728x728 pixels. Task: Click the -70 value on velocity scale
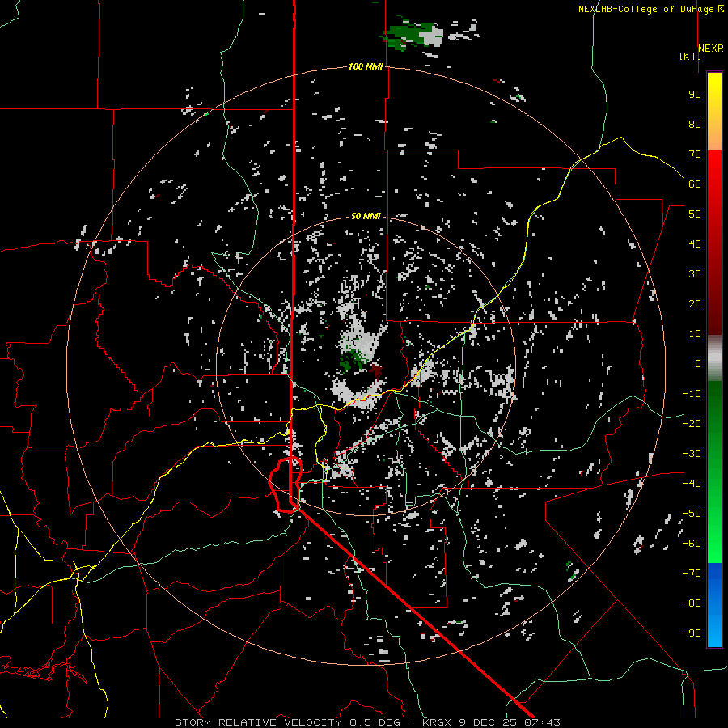point(692,574)
